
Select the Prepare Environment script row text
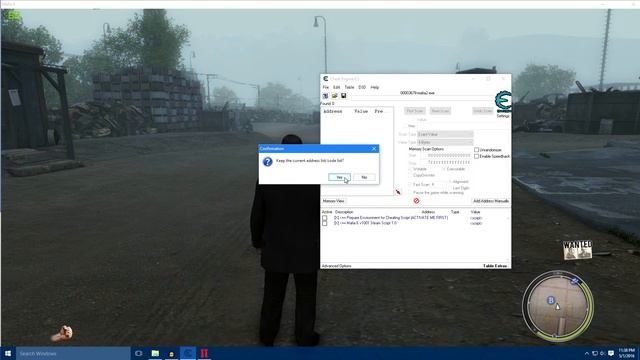391,218
